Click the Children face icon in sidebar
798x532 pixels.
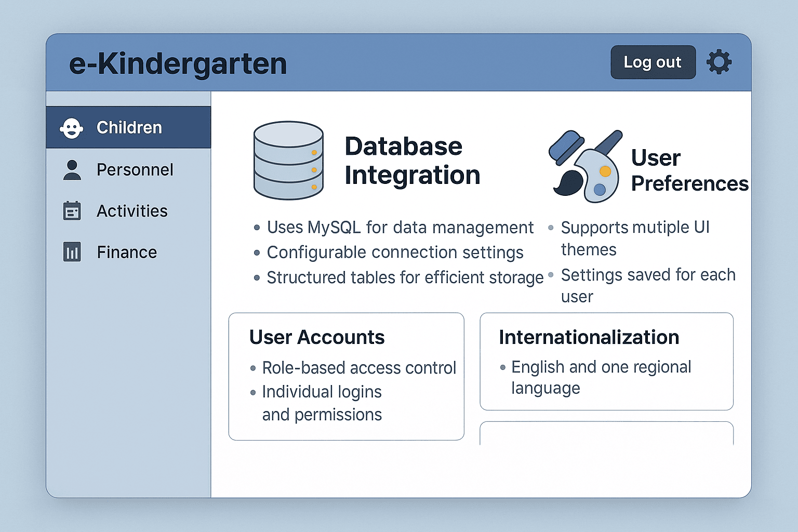(71, 128)
